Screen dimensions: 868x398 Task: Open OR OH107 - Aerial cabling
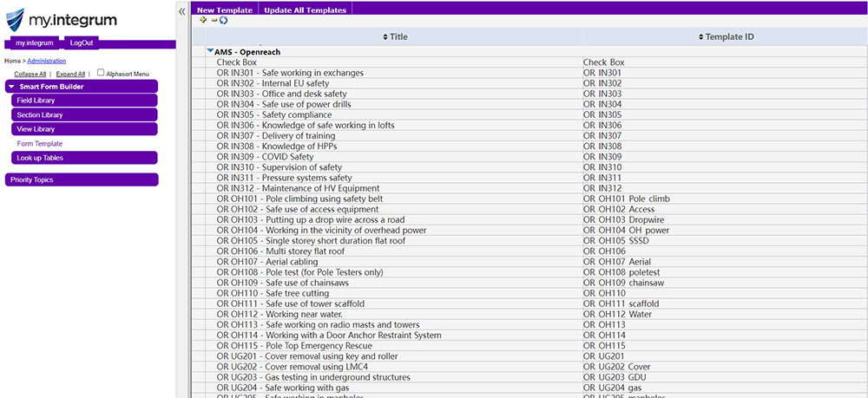[266, 262]
